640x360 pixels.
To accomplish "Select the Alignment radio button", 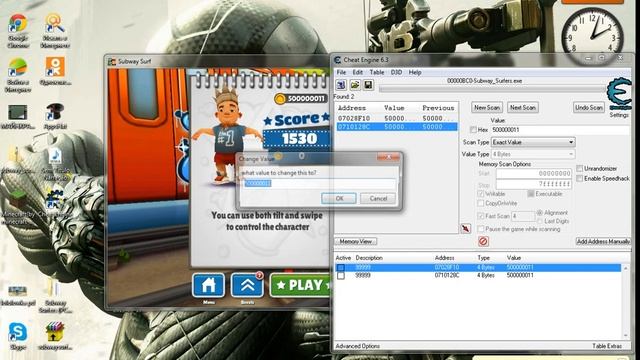I will 540,213.
